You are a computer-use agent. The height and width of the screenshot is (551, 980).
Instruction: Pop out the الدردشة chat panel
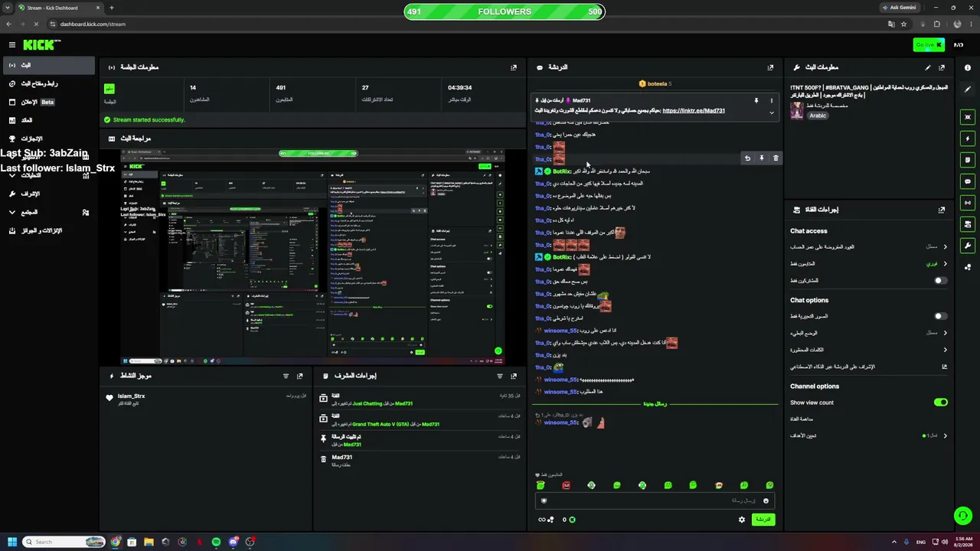[770, 67]
